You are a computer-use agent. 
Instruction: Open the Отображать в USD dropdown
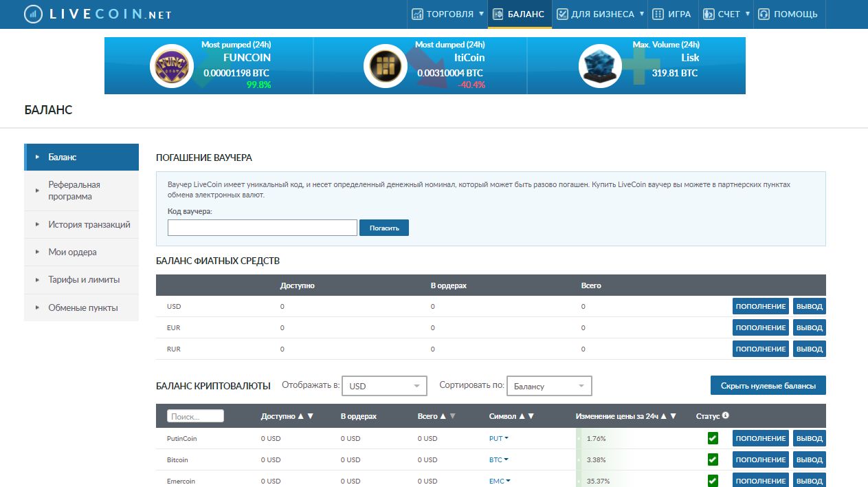pyautogui.click(x=384, y=386)
